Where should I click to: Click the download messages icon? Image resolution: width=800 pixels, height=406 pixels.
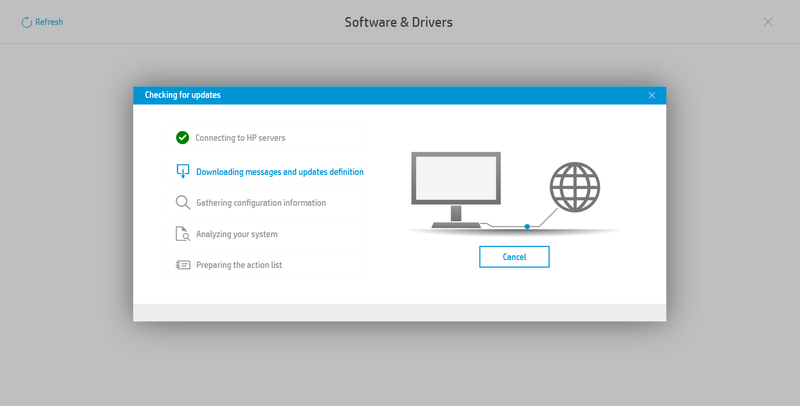pos(183,171)
